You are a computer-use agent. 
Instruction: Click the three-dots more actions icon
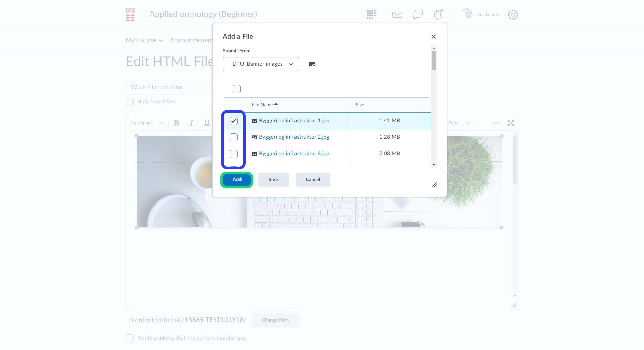click(x=496, y=123)
